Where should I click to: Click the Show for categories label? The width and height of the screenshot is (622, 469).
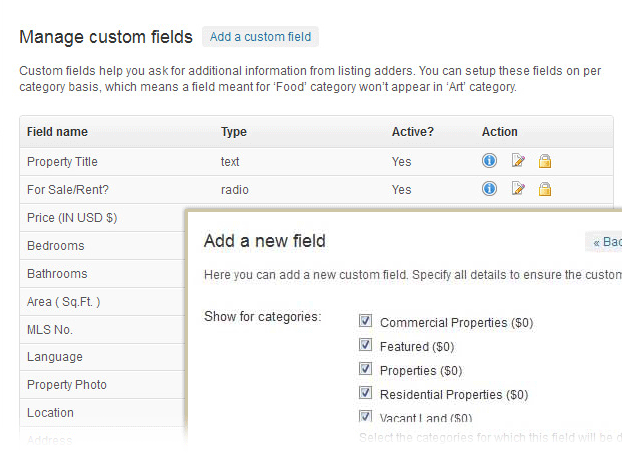262,317
